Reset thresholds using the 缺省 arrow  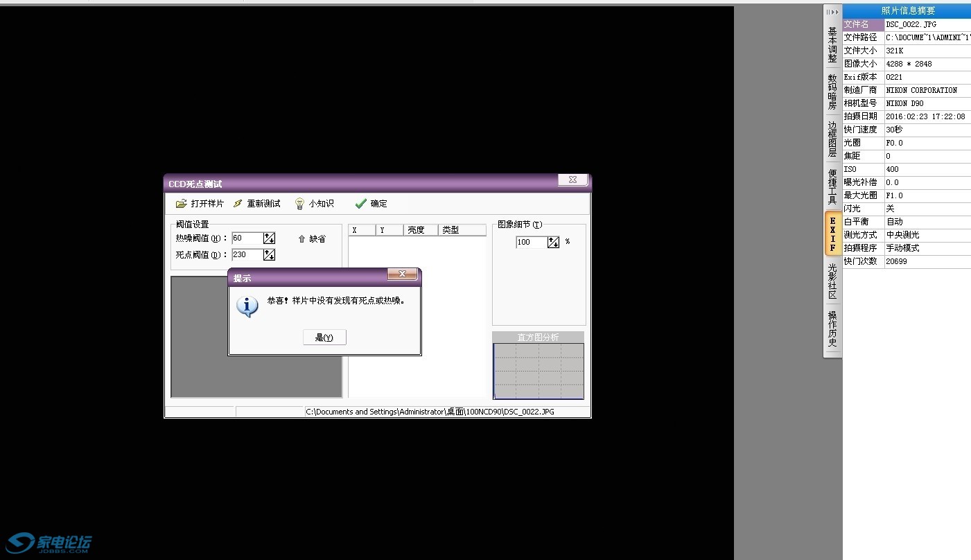pos(302,239)
